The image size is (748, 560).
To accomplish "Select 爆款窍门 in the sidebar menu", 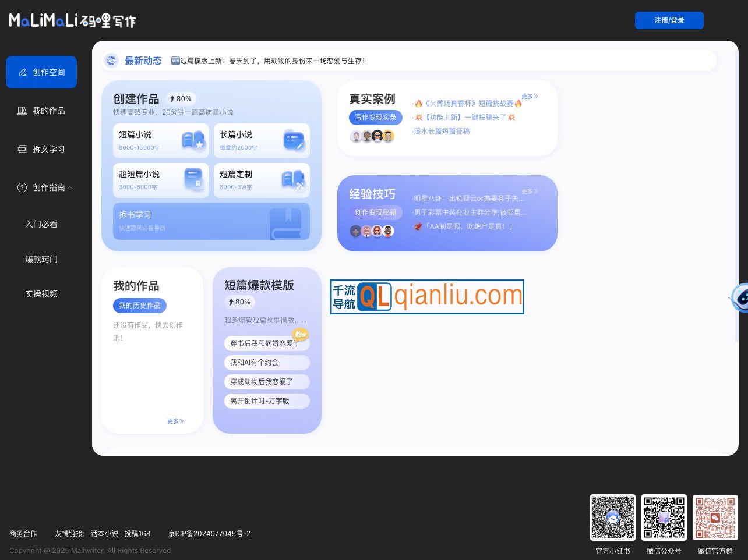I will pyautogui.click(x=41, y=259).
